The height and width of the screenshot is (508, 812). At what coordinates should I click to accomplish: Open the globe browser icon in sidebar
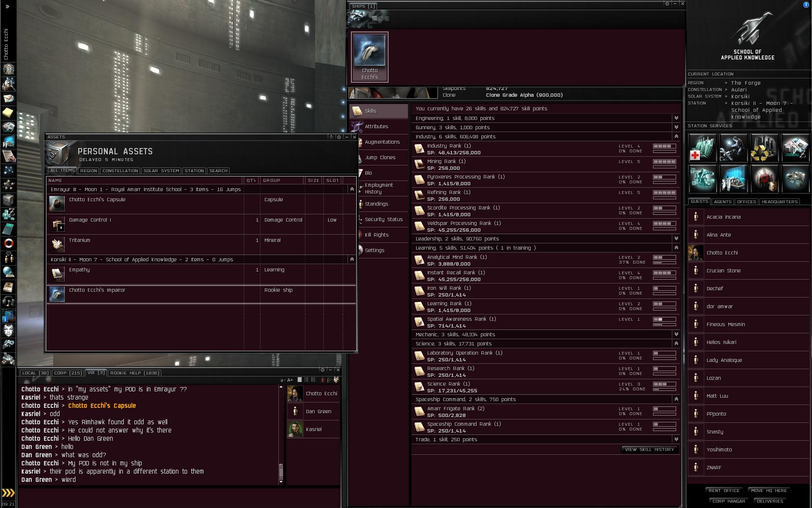coord(8,272)
